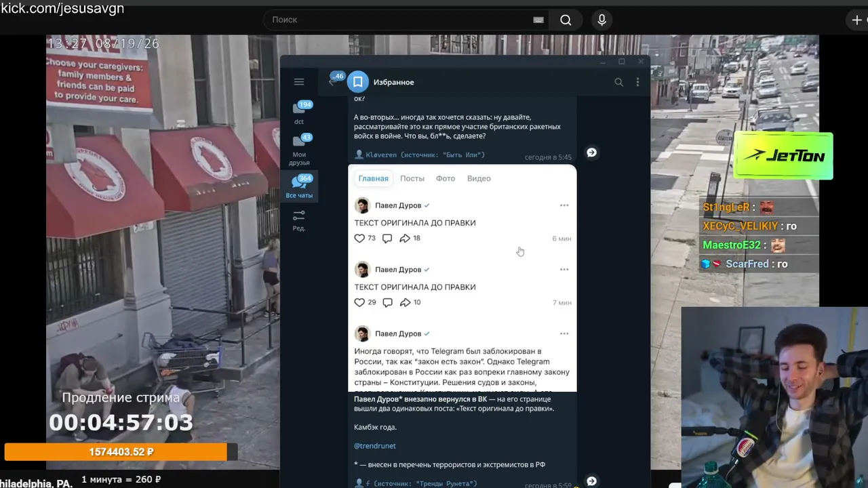The height and width of the screenshot is (488, 868).
Task: Click the donation goal progress bar
Action: point(121,452)
